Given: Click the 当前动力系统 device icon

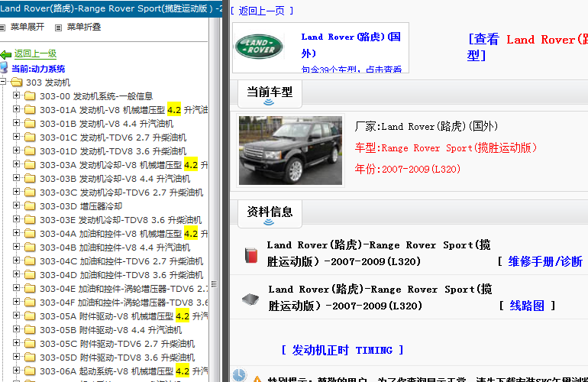Looking at the screenshot, I should coord(4,68).
